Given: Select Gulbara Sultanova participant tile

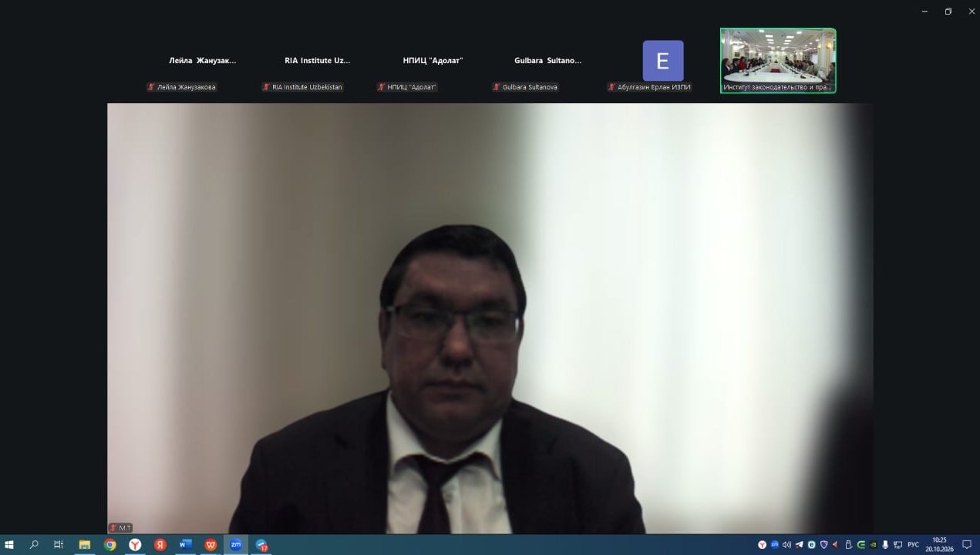Looking at the screenshot, I should [547, 61].
